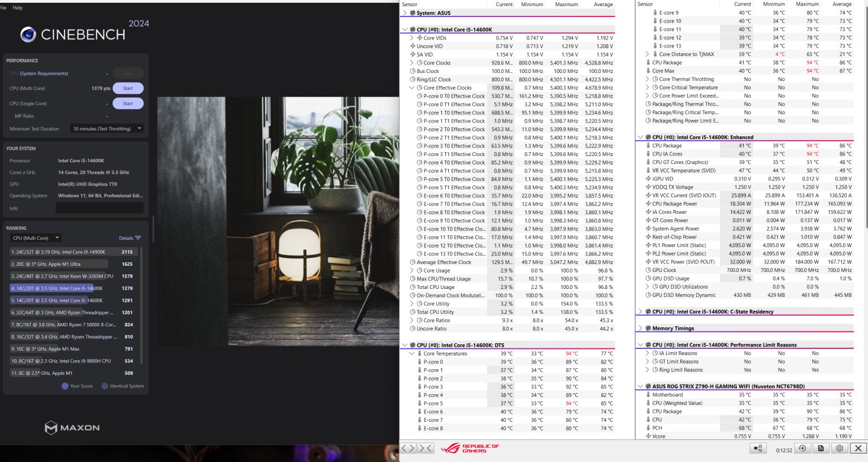Select the Apple M1 Ultra ranking row
868x462 pixels.
[72, 264]
